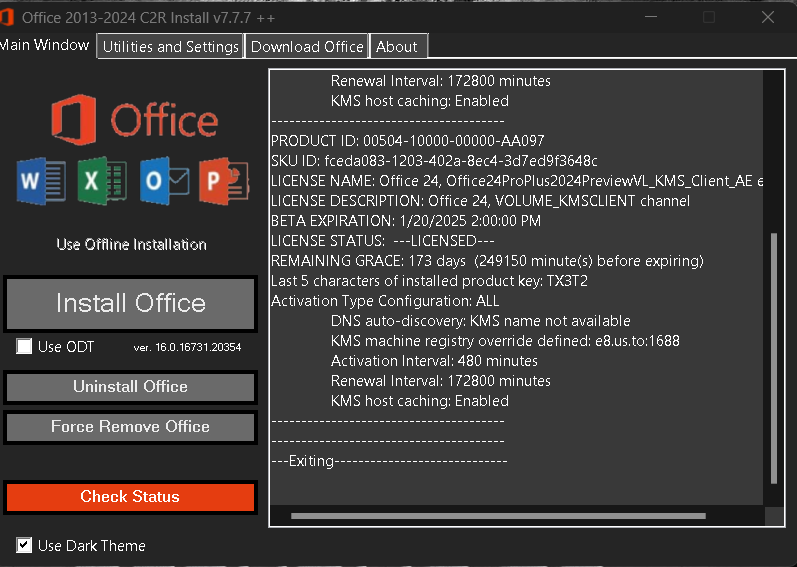
Task: Click the installed product key TX3T2 line
Action: 430,281
